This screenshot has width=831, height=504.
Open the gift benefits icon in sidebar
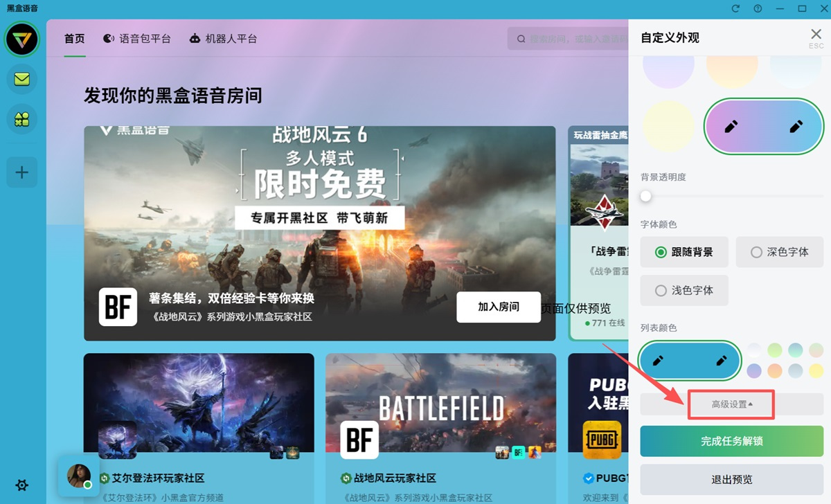(21, 118)
